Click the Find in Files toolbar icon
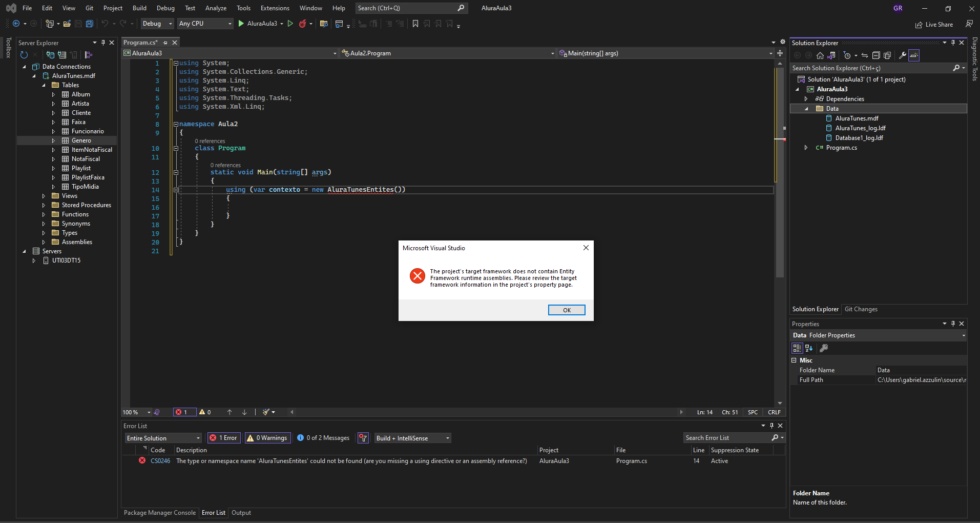The image size is (980, 523). (324, 24)
